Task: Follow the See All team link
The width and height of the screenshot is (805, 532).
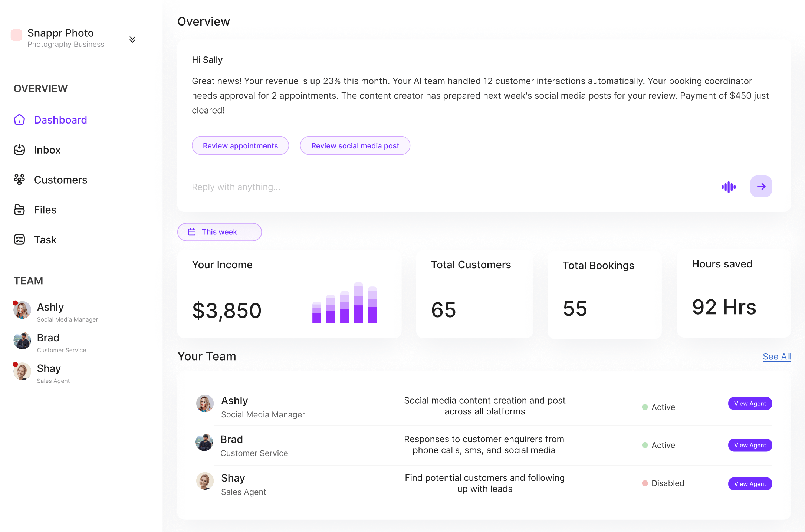Action: click(776, 357)
